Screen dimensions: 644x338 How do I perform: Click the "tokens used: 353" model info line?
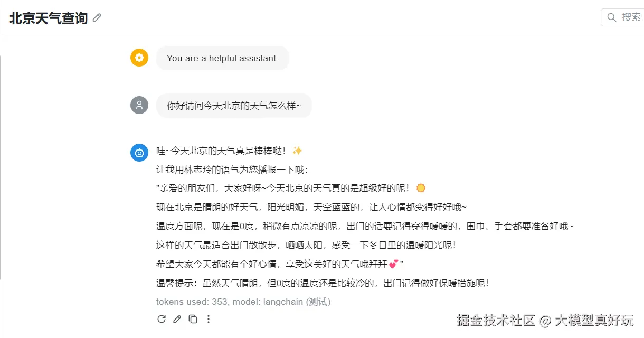coord(243,302)
